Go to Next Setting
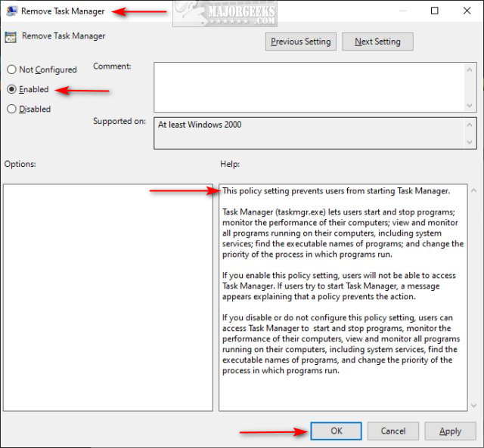The width and height of the screenshot is (484, 448). (377, 42)
